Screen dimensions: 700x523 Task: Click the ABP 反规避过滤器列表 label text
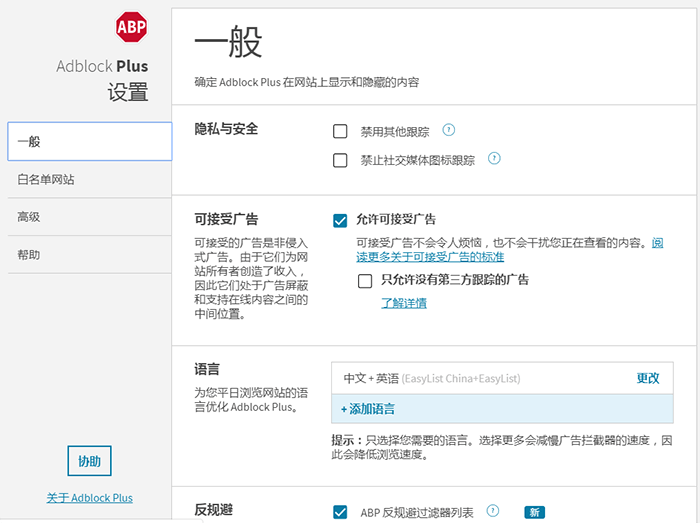click(x=417, y=513)
